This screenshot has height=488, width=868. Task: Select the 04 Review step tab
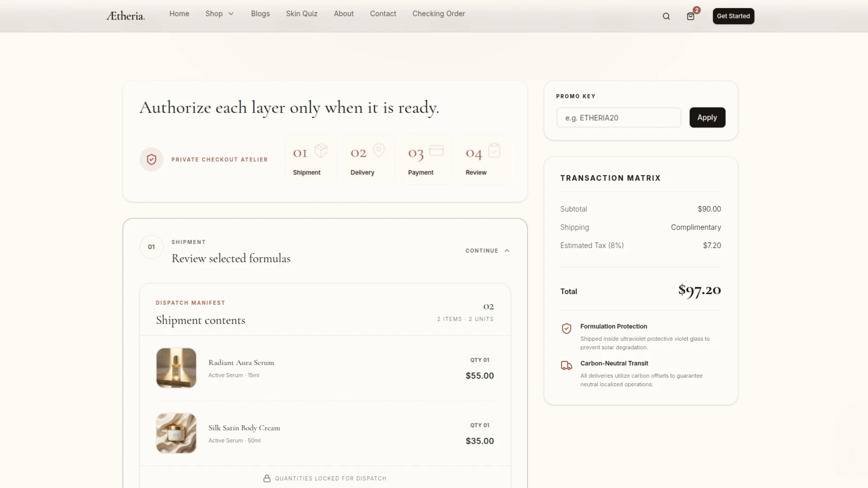(484, 160)
